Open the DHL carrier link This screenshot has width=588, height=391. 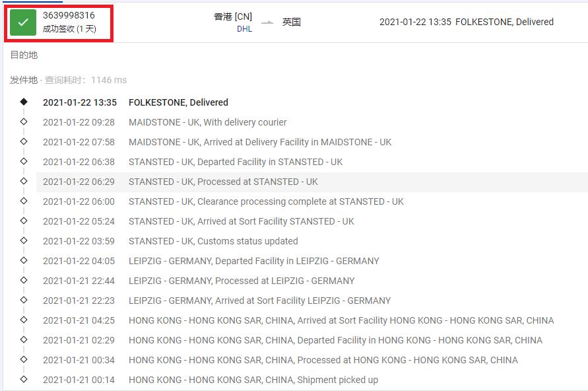[244, 29]
